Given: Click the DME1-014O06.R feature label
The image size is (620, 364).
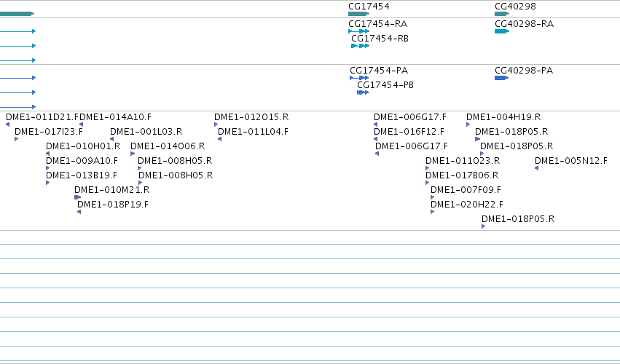Looking at the screenshot, I should click(168, 146).
